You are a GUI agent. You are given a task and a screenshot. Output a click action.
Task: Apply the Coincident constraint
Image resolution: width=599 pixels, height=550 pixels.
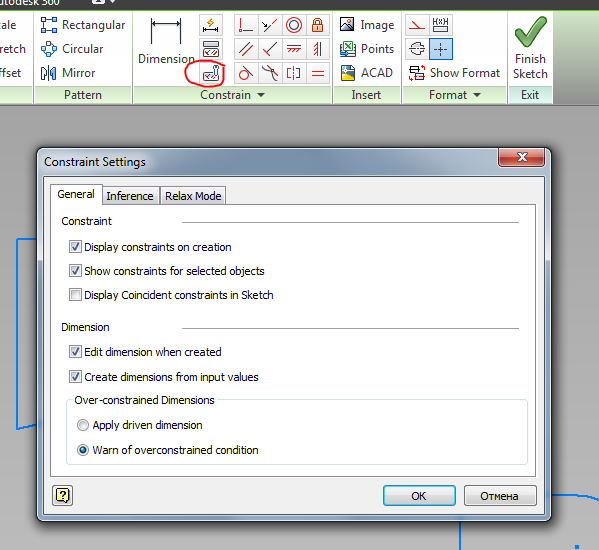(x=246, y=25)
